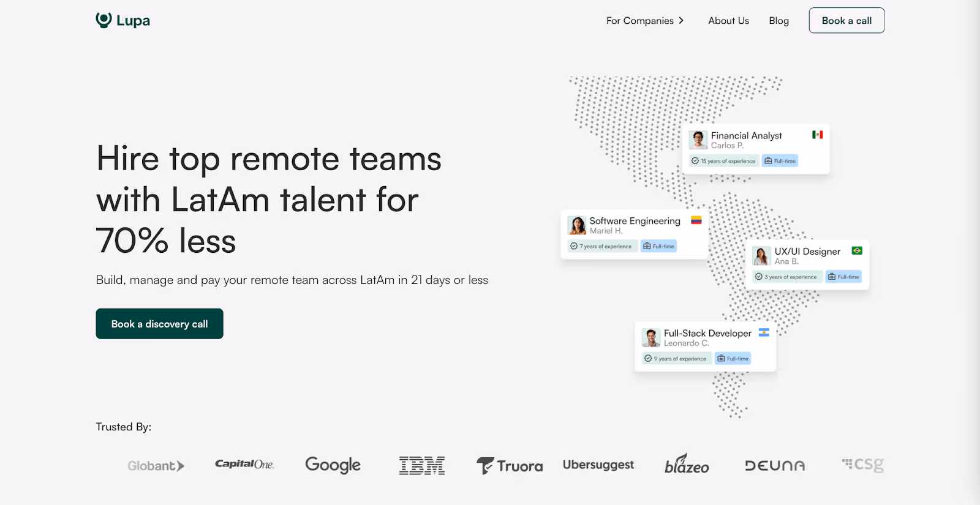Click the Book a call button
Image resolution: width=980 pixels, height=505 pixels.
click(x=846, y=20)
